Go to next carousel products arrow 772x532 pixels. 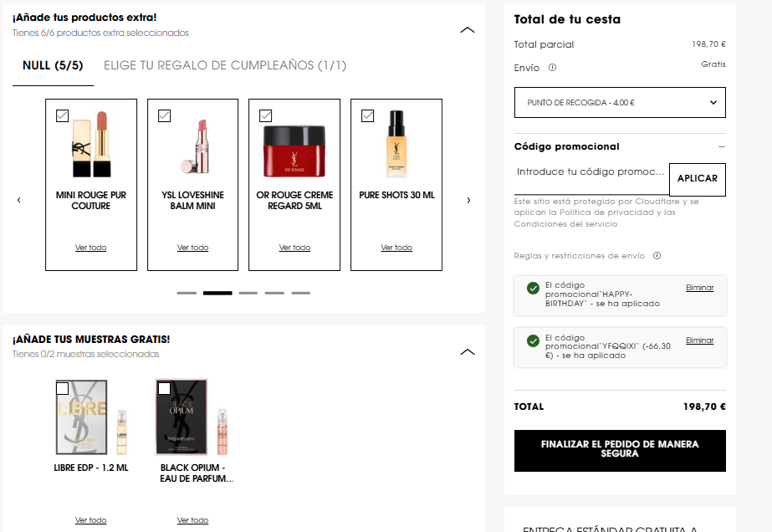(x=468, y=200)
